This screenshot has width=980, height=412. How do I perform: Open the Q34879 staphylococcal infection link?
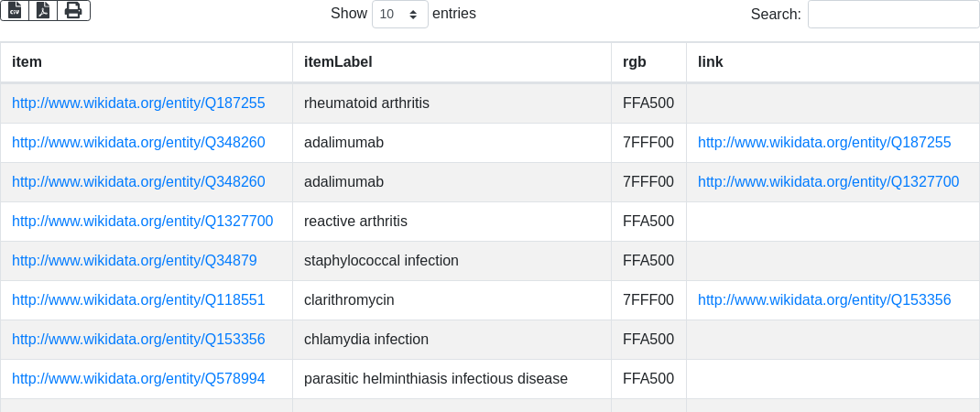tap(134, 261)
